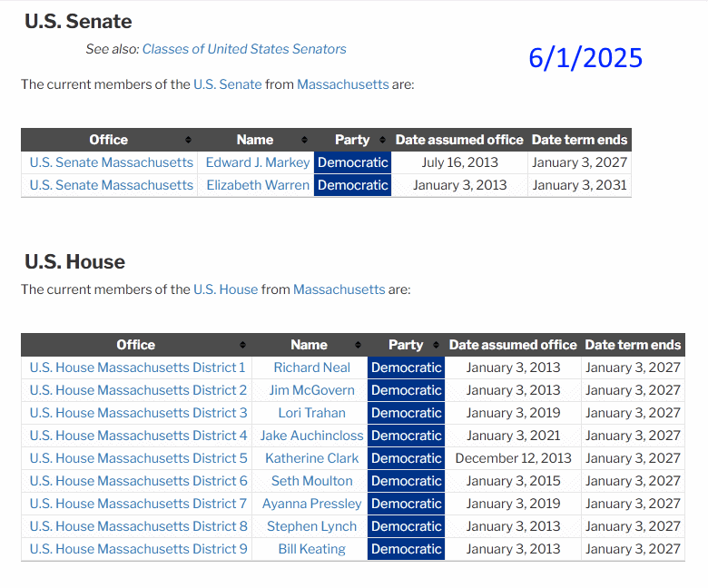Image resolution: width=708 pixels, height=588 pixels.
Task: Click the U.S. House section heading
Action: (x=75, y=261)
